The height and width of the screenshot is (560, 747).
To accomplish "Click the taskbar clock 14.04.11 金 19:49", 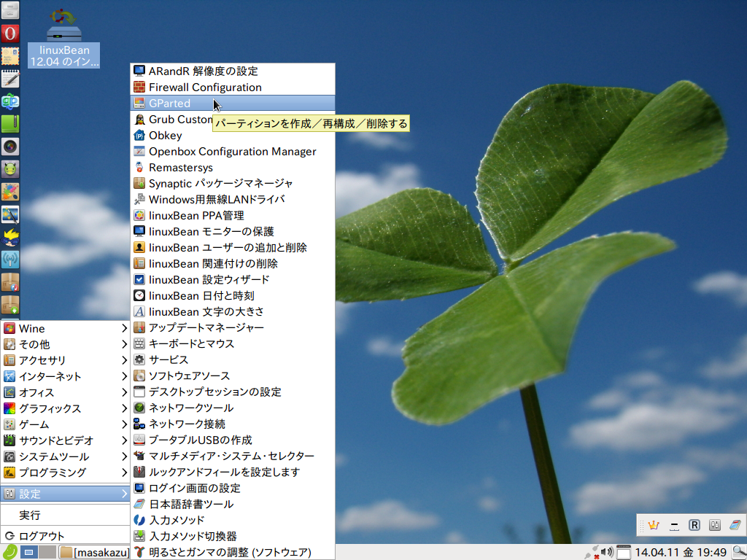I will (681, 553).
